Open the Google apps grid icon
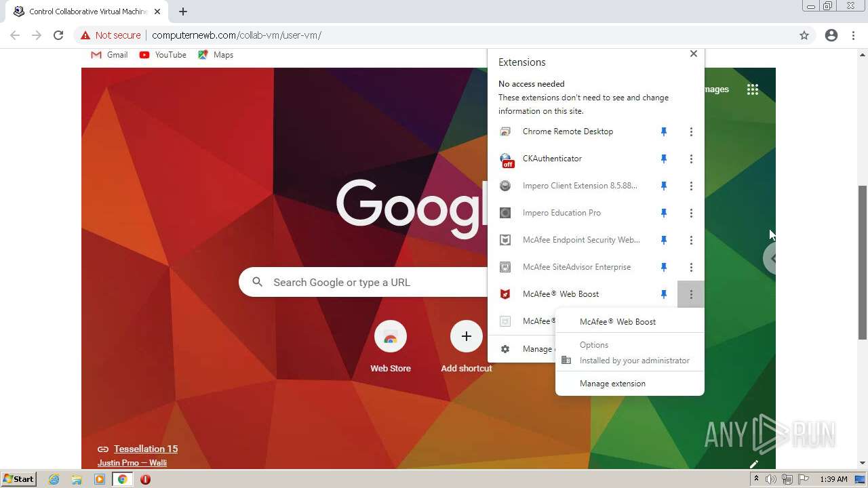Screen dimensions: 868x488 pos(753,89)
